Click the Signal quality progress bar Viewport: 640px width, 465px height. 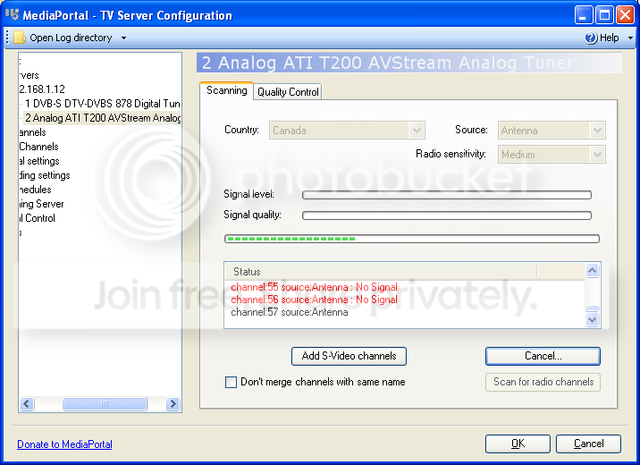447,215
